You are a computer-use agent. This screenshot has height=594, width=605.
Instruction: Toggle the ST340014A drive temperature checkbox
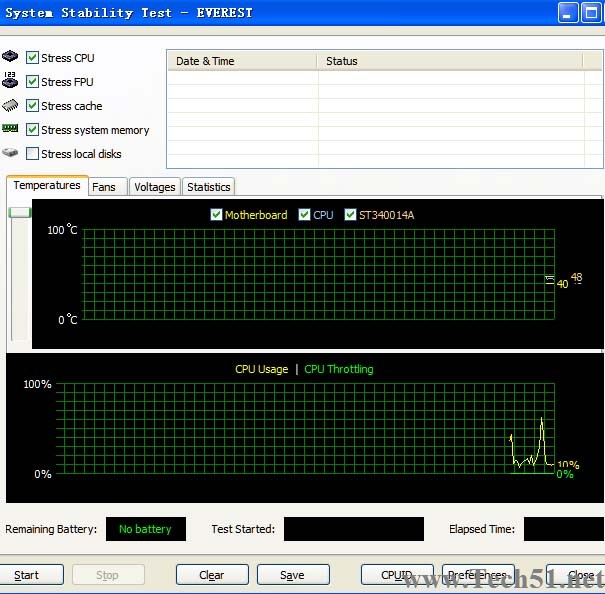pos(350,215)
